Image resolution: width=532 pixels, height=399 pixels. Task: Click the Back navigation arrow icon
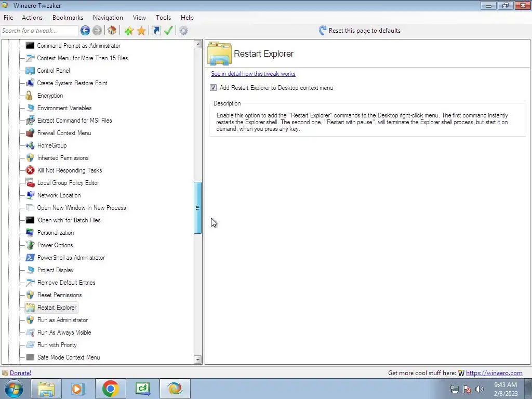tap(85, 31)
